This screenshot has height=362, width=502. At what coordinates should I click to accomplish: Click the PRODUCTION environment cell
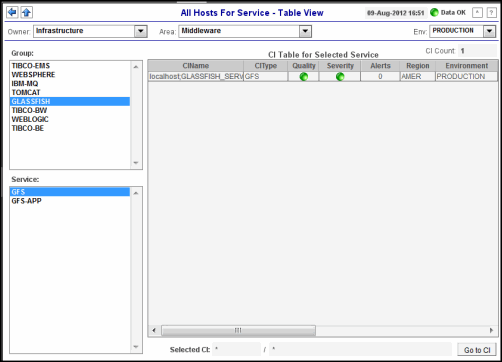[467, 77]
